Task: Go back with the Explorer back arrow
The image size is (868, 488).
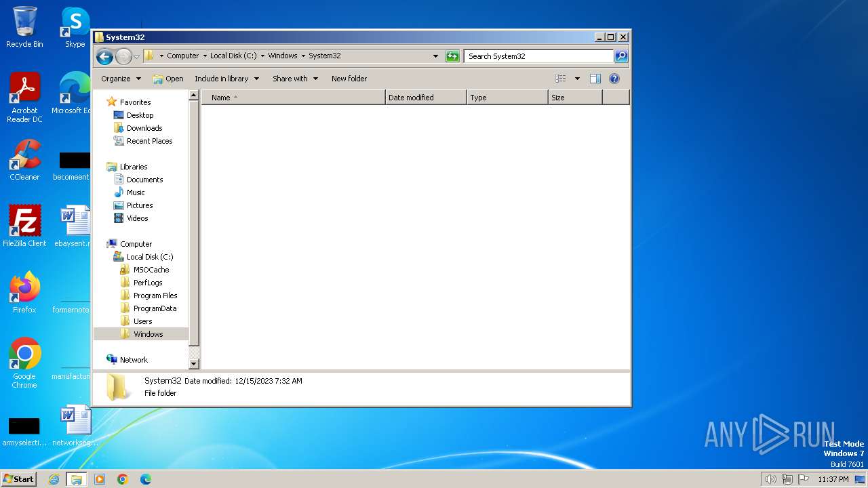Action: pos(104,56)
